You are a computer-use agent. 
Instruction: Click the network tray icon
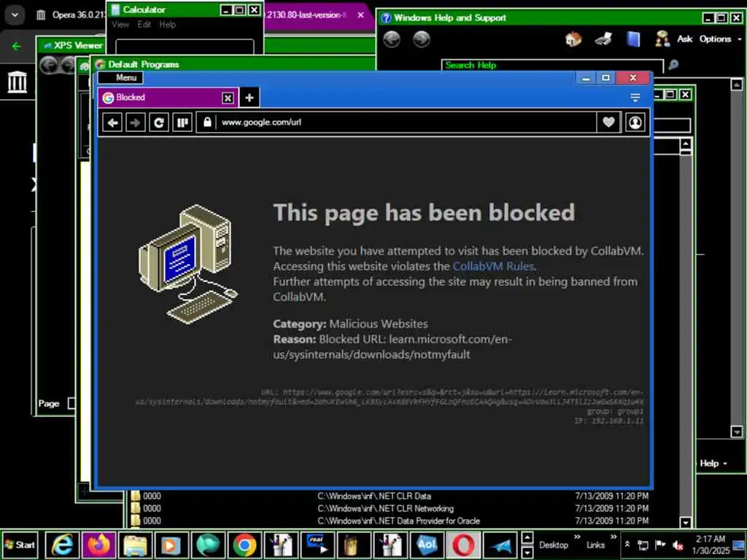(x=643, y=545)
